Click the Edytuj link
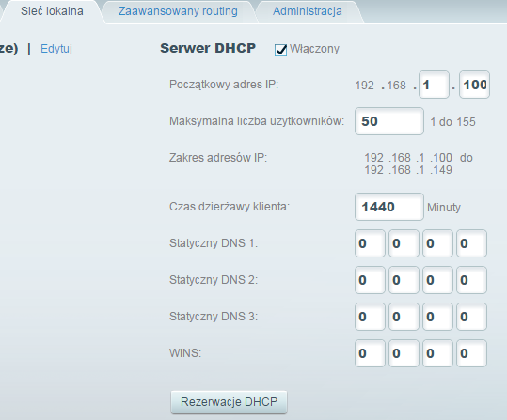This screenshot has height=420, width=507. click(56, 49)
